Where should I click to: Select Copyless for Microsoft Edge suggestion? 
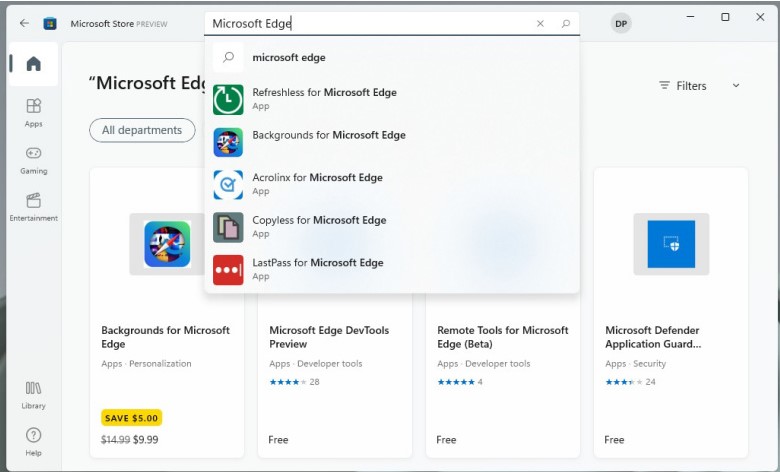point(319,226)
